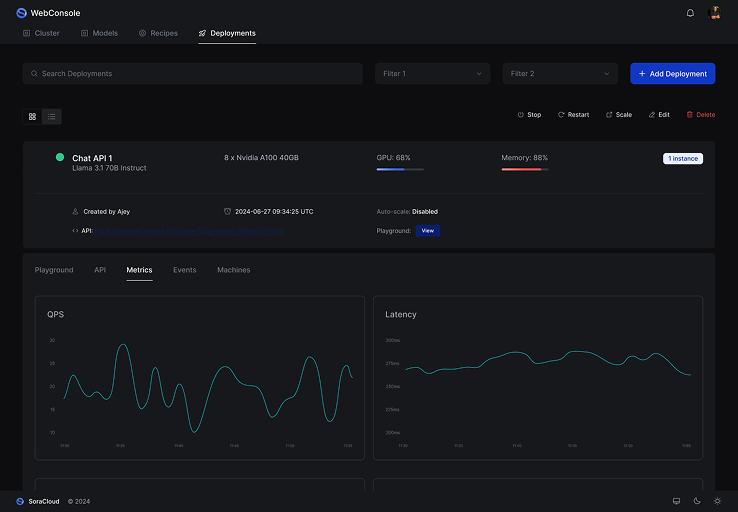738x512 pixels.
Task: Open the user profile avatar
Action: click(x=714, y=13)
